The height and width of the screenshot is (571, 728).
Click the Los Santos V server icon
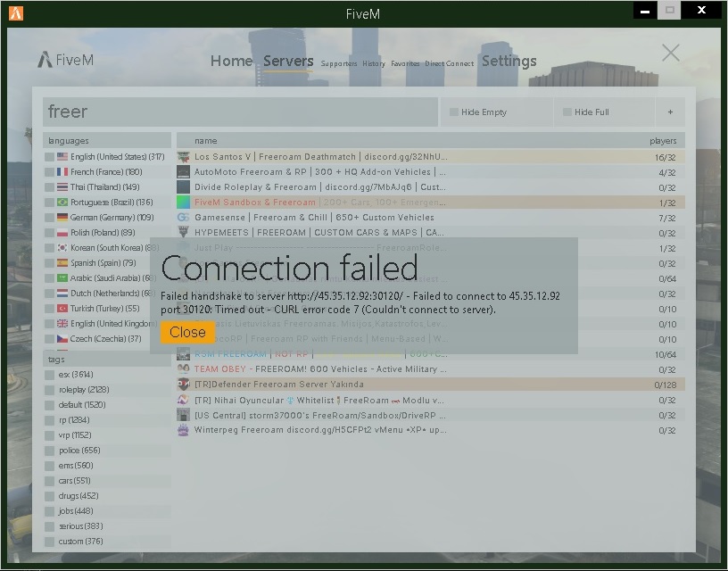pyautogui.click(x=184, y=157)
